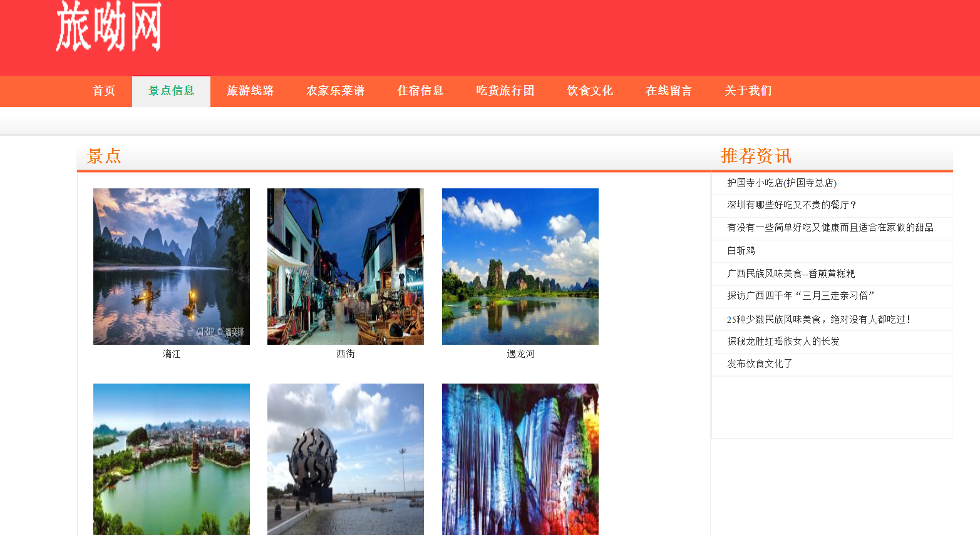Visit the 饮食文化 section

(590, 91)
